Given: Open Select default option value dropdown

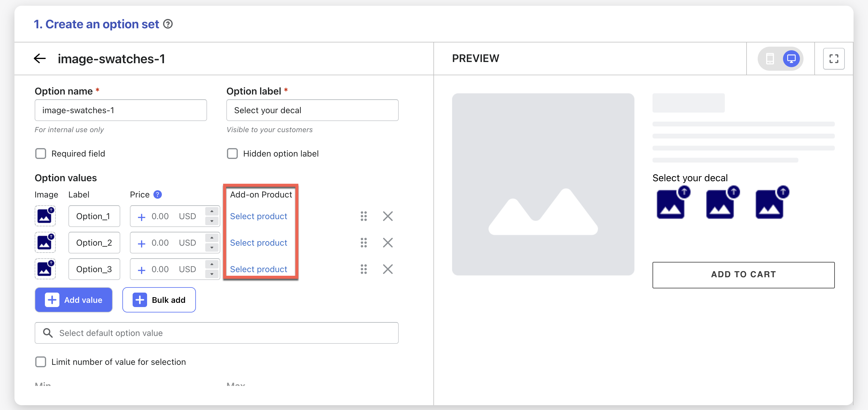Looking at the screenshot, I should click(216, 333).
